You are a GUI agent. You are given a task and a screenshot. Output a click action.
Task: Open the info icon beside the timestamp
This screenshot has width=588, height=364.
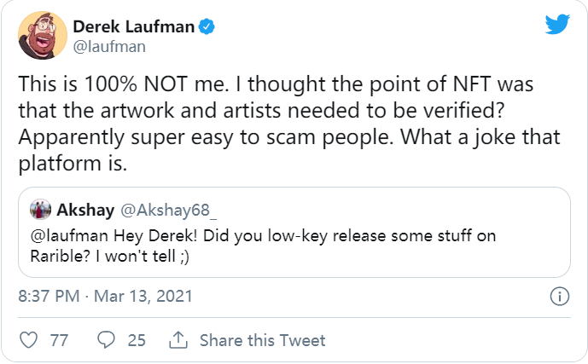pyautogui.click(x=559, y=297)
